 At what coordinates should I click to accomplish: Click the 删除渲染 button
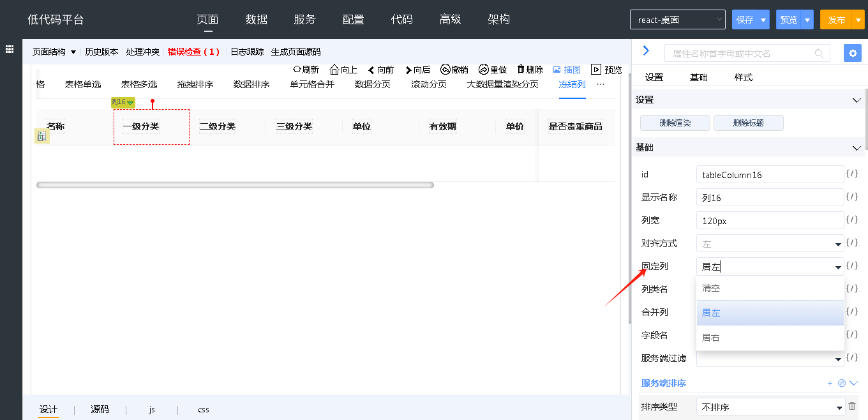[675, 123]
